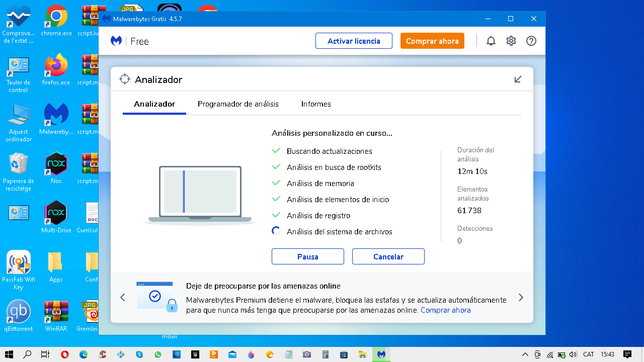Open the Multi-Drive desktop icon
644x362 pixels.
point(56,217)
